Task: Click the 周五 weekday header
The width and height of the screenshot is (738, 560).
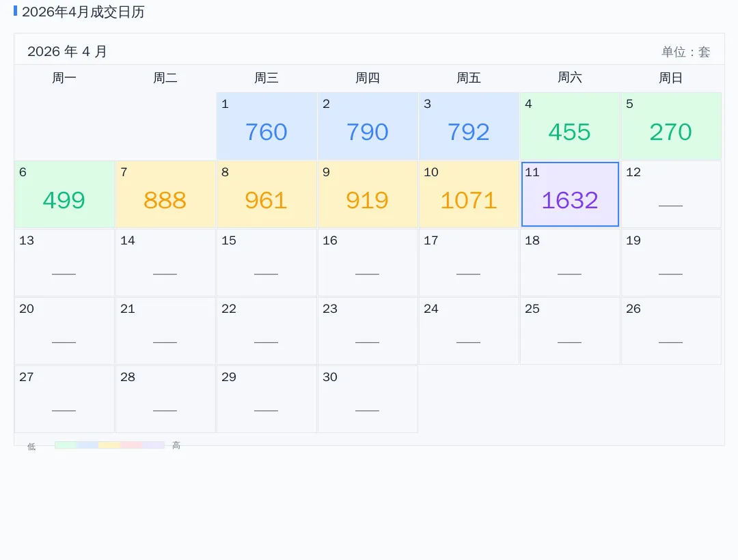Action: pos(469,78)
